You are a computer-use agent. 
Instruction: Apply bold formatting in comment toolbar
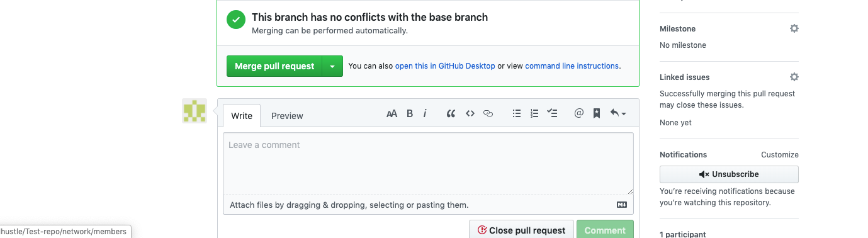[410, 114]
